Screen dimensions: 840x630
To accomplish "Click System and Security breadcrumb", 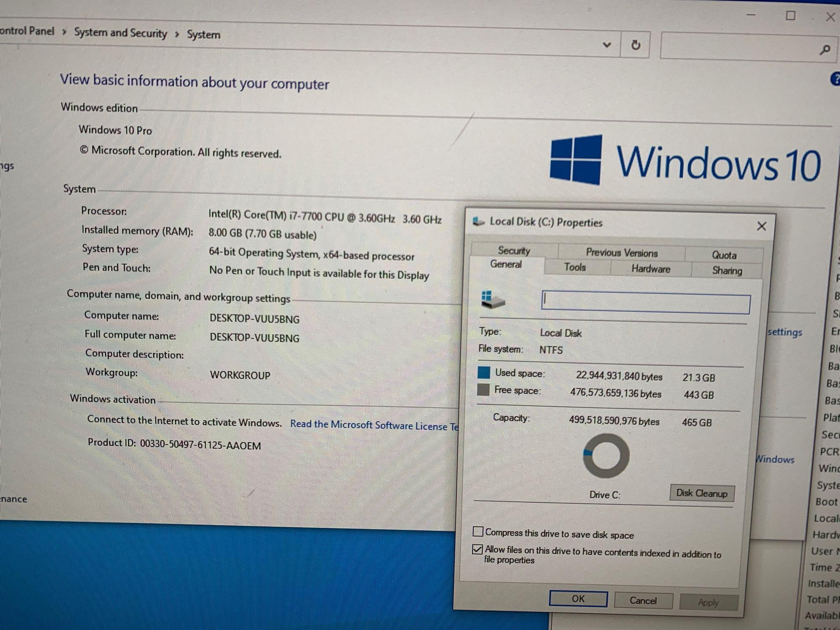I will pos(121,33).
